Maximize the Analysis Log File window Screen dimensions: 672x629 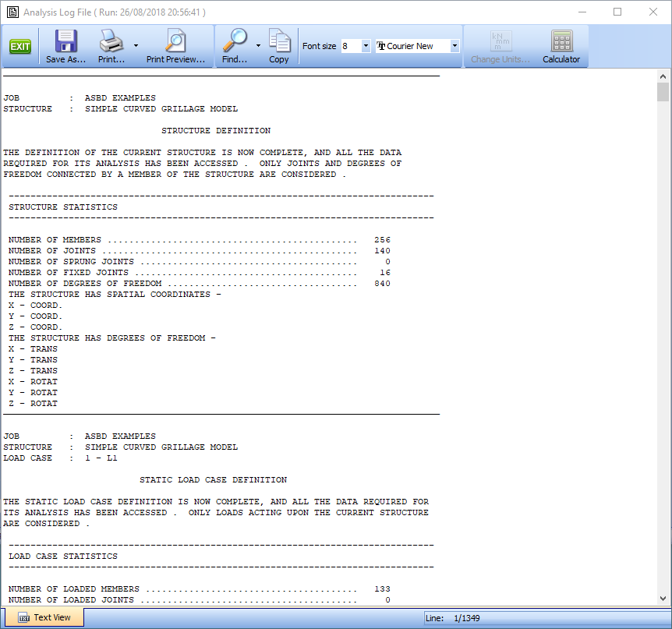coord(617,12)
